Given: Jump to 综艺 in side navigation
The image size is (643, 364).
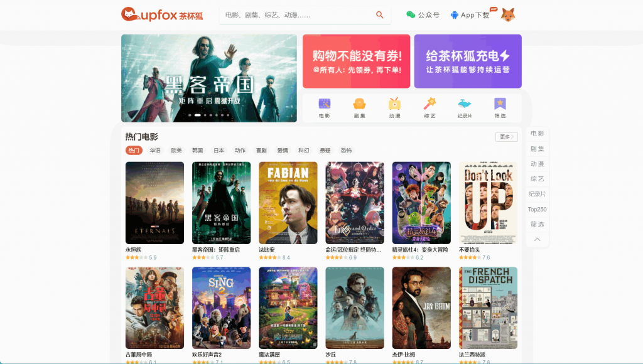Looking at the screenshot, I should click(538, 179).
